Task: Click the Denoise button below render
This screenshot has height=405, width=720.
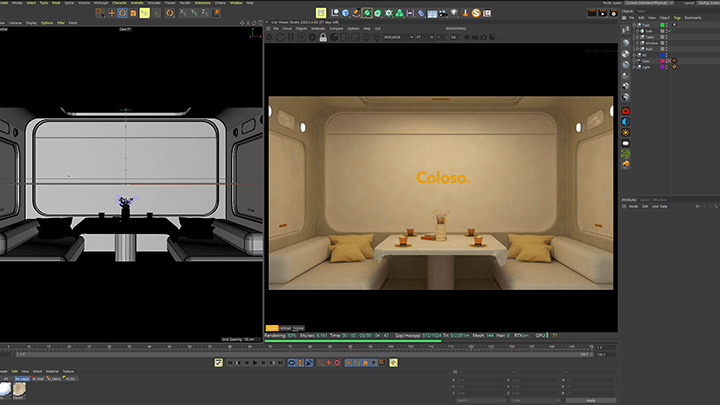Action: [285, 328]
